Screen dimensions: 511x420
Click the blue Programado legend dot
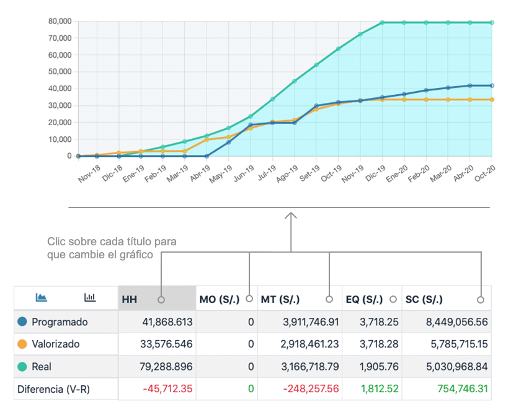pyautogui.click(x=22, y=322)
